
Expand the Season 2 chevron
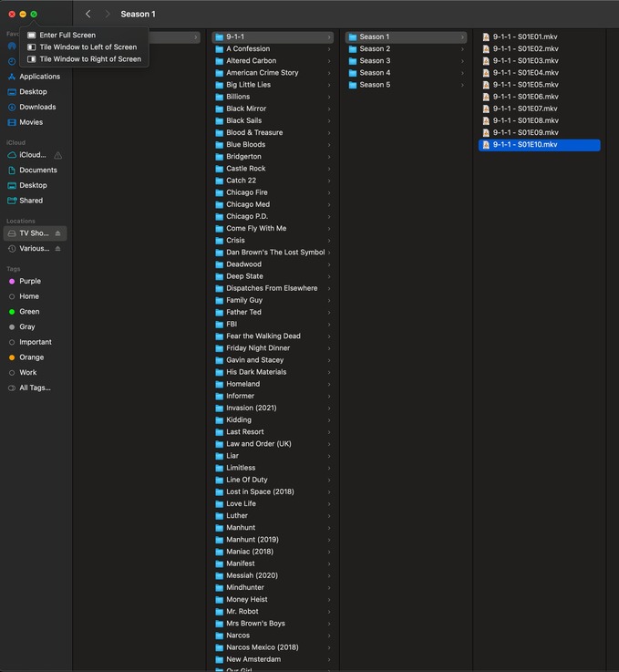tap(462, 49)
